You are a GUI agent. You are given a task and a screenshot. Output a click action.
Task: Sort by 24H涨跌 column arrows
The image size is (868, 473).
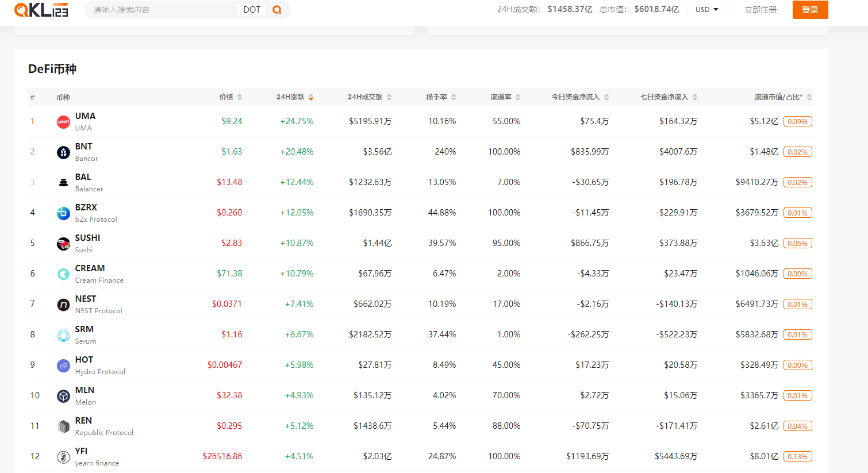pyautogui.click(x=311, y=97)
